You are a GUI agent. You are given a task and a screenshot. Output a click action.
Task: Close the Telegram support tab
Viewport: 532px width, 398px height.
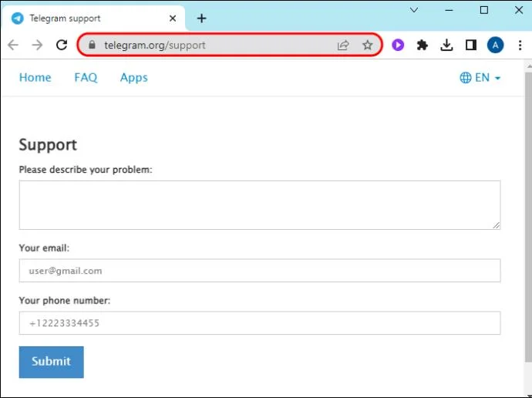(x=173, y=19)
